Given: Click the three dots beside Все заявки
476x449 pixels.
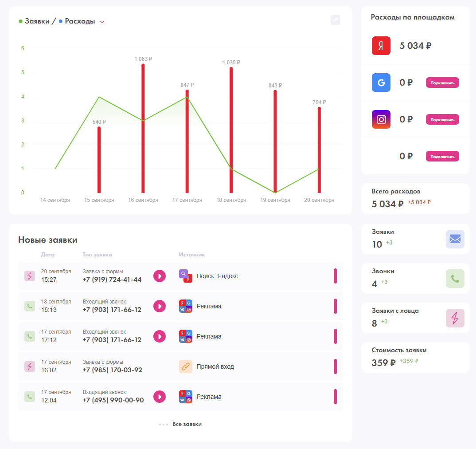Looking at the screenshot, I should pyautogui.click(x=164, y=425).
